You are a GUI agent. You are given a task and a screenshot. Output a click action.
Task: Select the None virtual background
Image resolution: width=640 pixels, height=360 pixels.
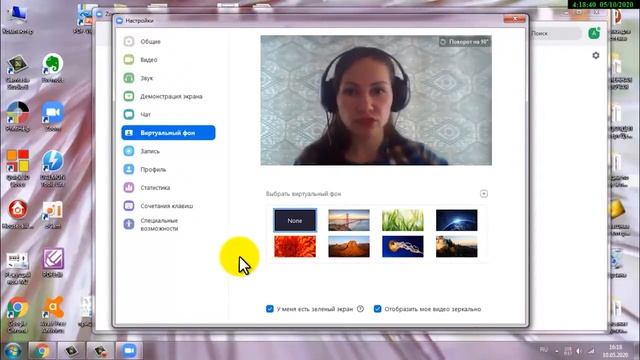[295, 220]
